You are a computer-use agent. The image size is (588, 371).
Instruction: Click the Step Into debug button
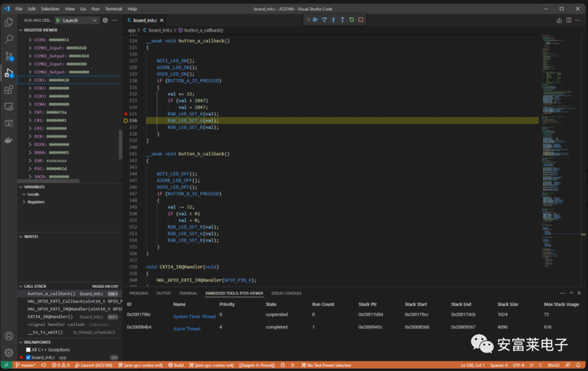[x=333, y=20]
